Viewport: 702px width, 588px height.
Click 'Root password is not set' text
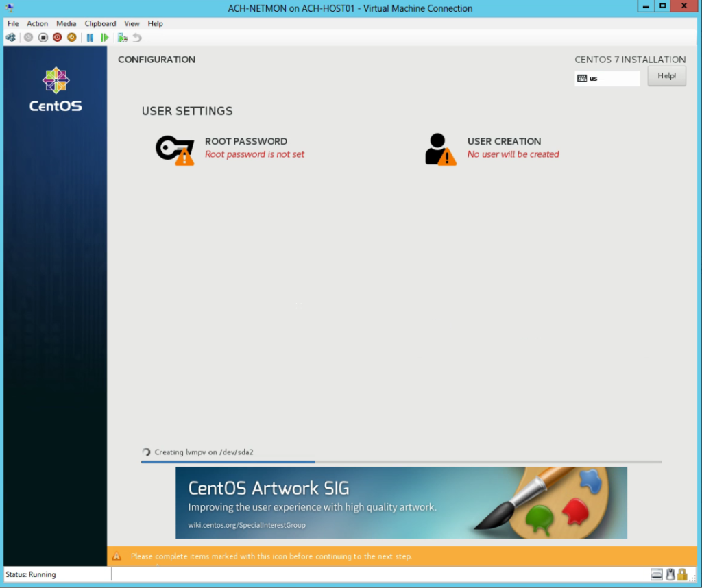coord(254,154)
